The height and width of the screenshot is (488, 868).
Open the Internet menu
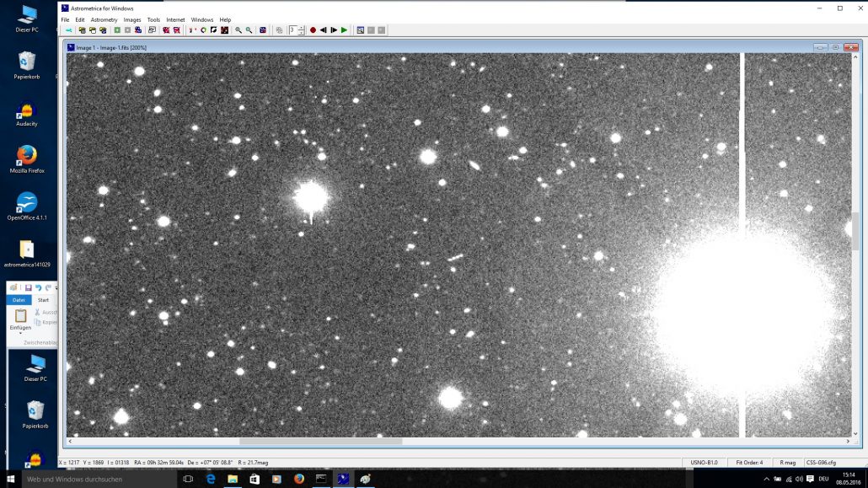175,19
